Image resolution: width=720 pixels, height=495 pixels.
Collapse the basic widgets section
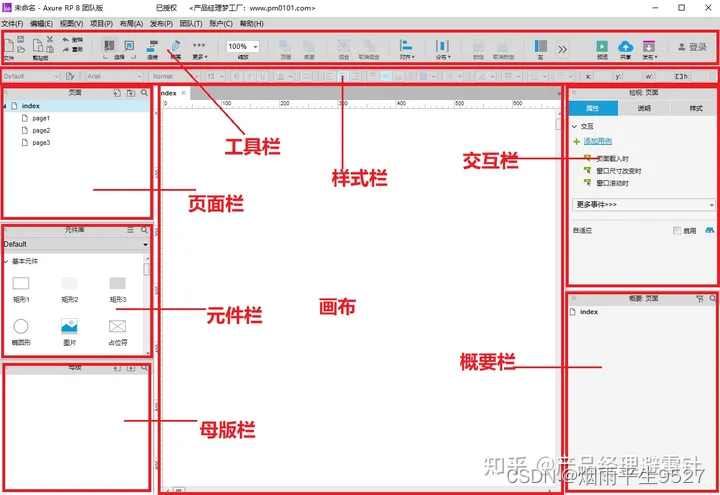click(x=6, y=261)
